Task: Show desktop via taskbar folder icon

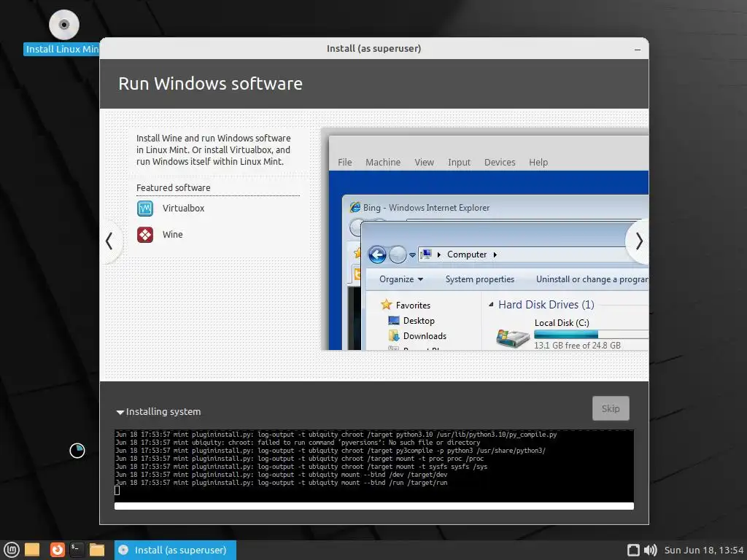Action: [x=32, y=550]
